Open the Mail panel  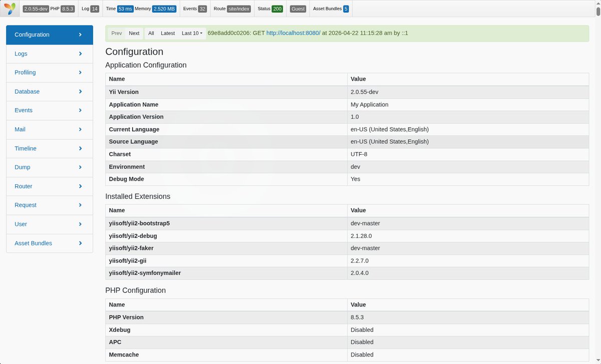[x=50, y=129]
